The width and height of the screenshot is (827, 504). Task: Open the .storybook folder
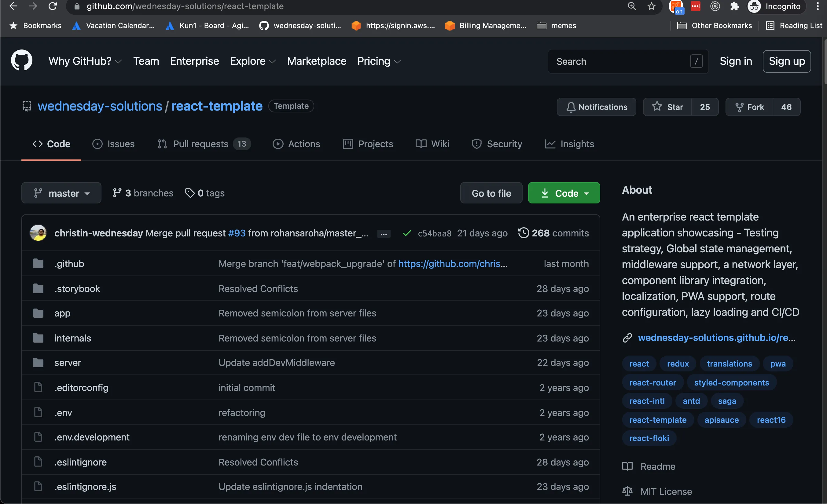click(77, 289)
